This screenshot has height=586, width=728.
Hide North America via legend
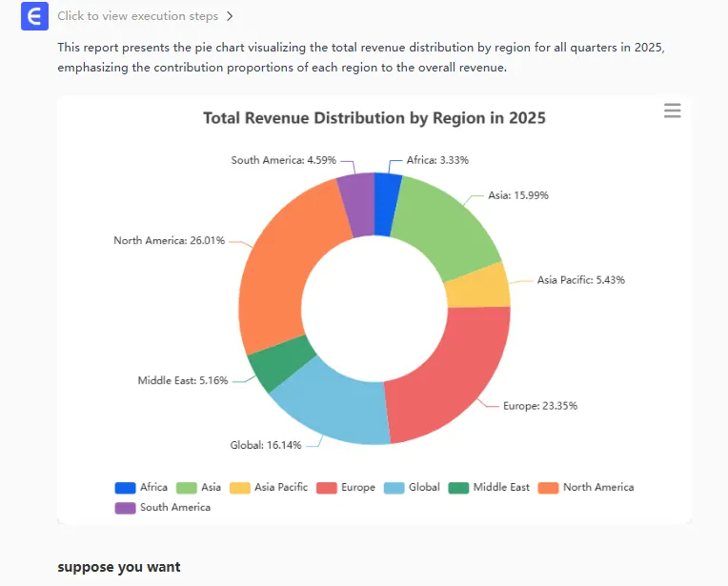[x=586, y=487]
